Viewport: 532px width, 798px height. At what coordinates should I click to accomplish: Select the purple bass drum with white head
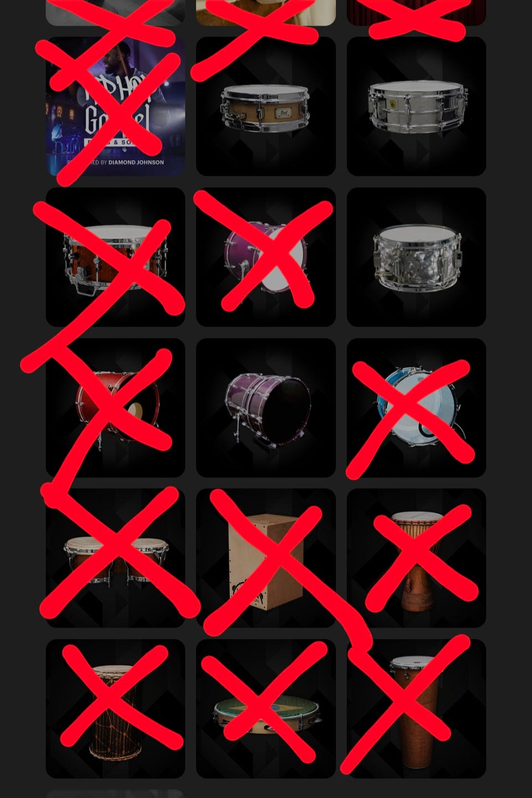(266, 257)
